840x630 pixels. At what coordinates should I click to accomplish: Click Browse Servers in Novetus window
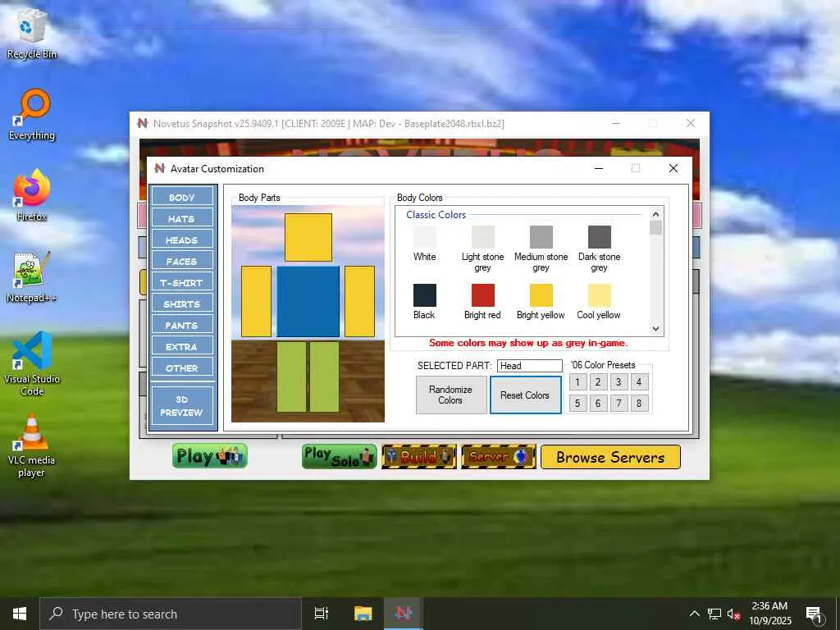pyautogui.click(x=610, y=457)
